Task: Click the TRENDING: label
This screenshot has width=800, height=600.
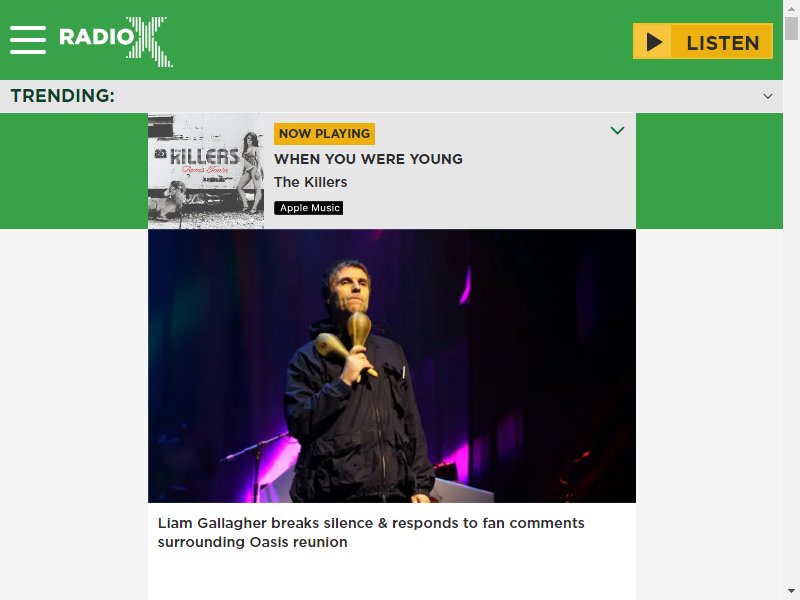Action: [x=63, y=95]
